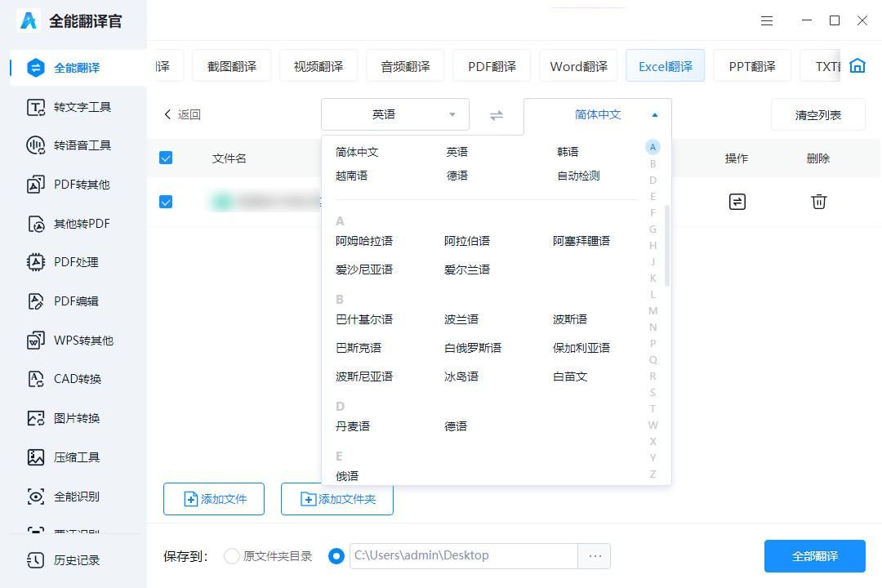Viewport: 882px width, 588px height.
Task: Toggle the select-all checkbox in header
Action: click(x=166, y=158)
